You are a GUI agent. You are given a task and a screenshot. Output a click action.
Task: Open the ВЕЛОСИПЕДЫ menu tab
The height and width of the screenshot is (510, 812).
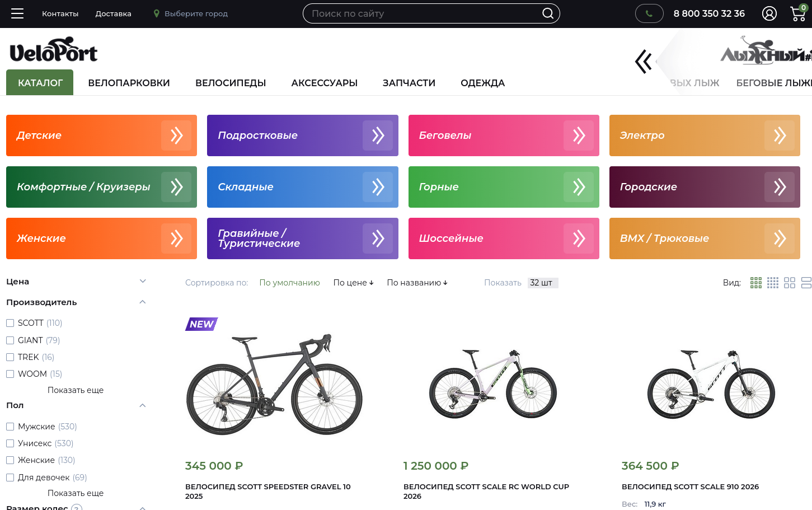click(231, 83)
